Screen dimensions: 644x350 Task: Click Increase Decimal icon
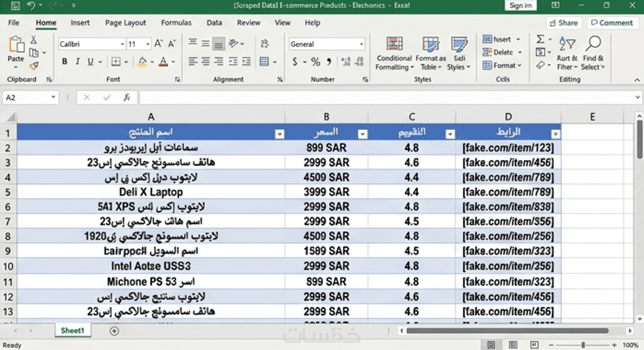click(347, 62)
